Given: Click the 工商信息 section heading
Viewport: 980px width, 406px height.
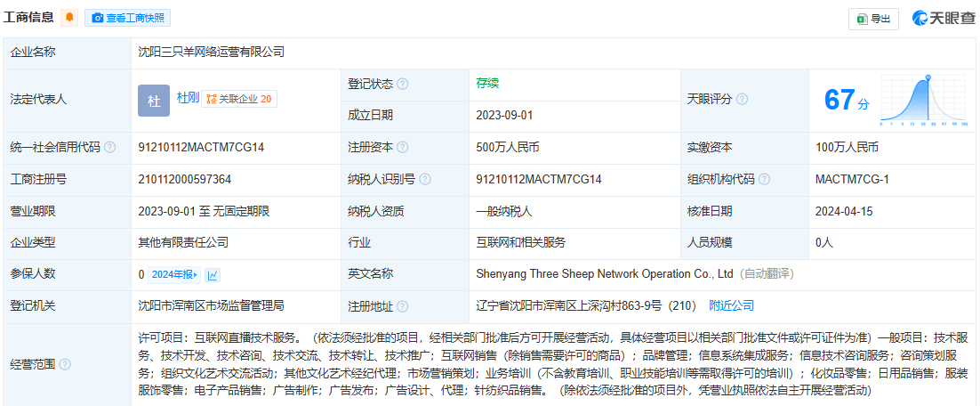Looking at the screenshot, I should coord(28,18).
